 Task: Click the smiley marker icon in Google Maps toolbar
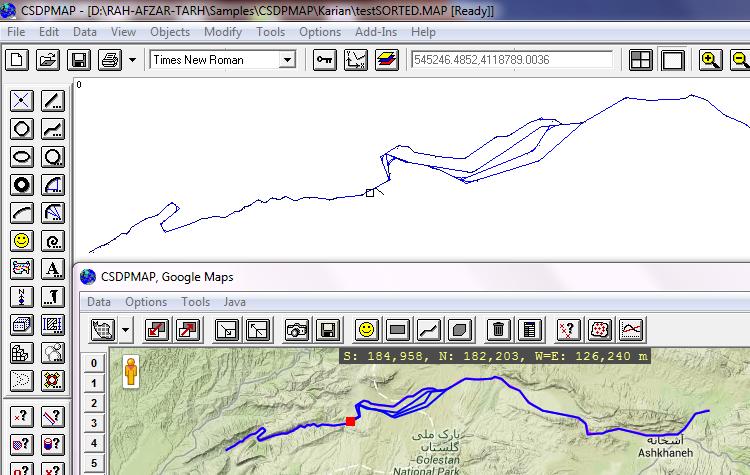[x=366, y=330]
